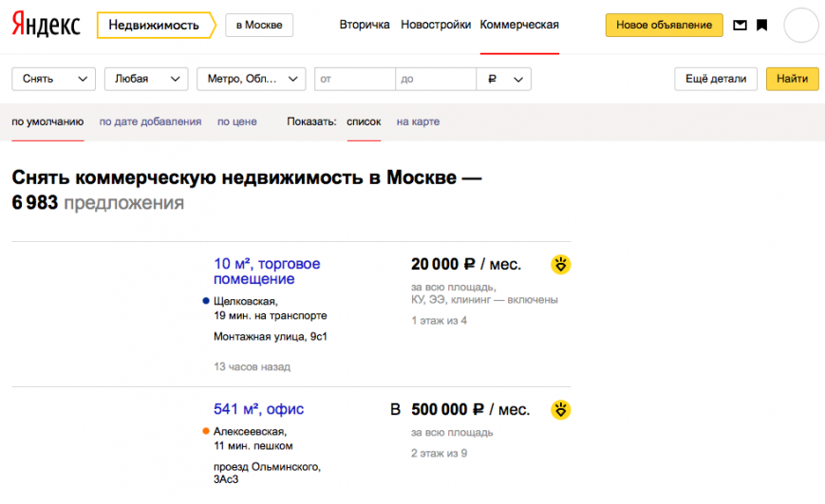The width and height of the screenshot is (825, 504).
Task: Click price 20 000 ₽ / мес.
Action: point(466,264)
